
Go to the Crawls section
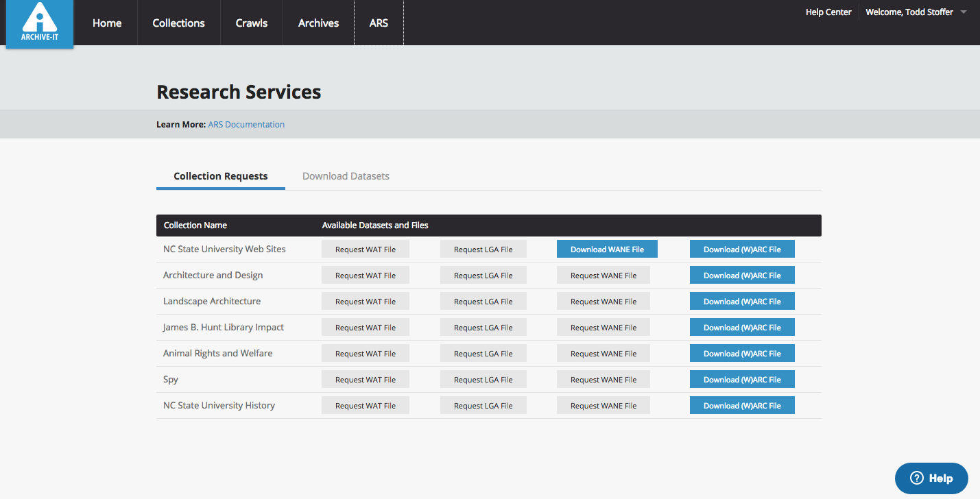[x=252, y=23]
